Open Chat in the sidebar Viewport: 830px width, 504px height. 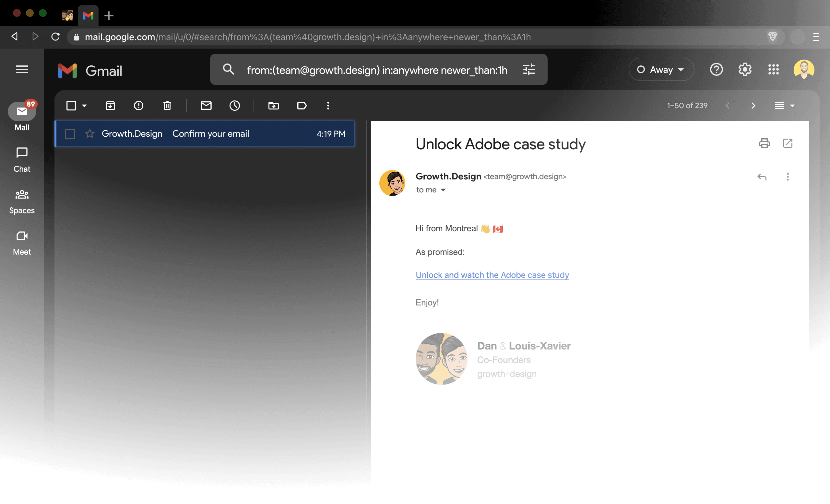click(22, 160)
